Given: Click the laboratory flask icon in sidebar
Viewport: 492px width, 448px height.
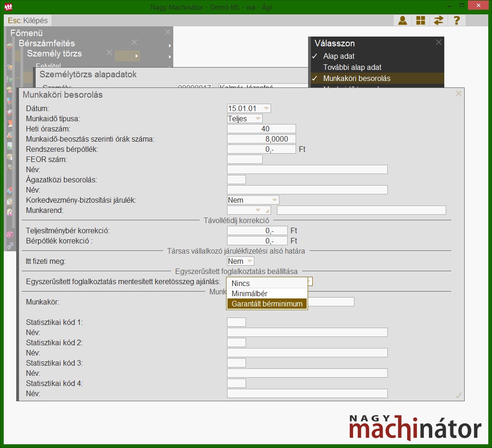Looking at the screenshot, I should pos(10,135).
